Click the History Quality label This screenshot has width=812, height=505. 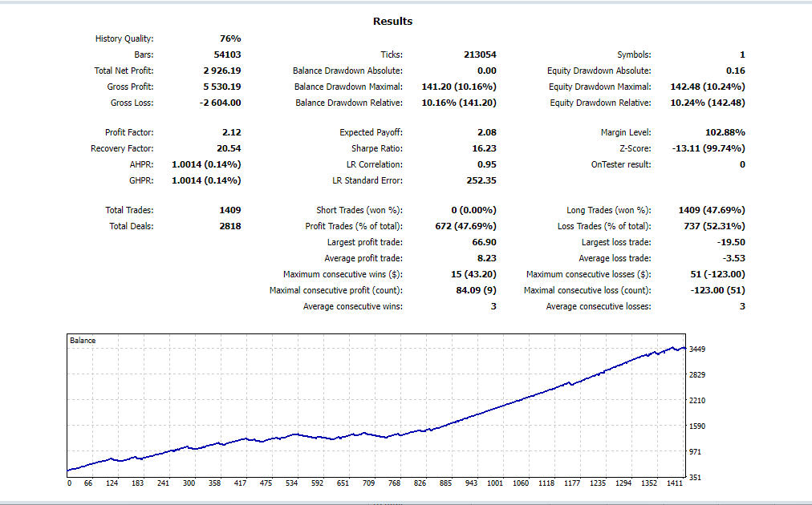click(124, 38)
